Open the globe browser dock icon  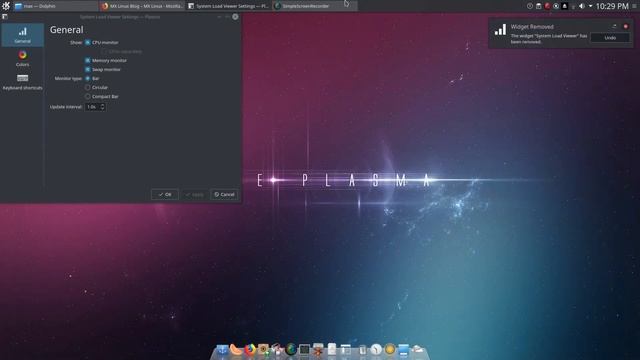click(291, 349)
